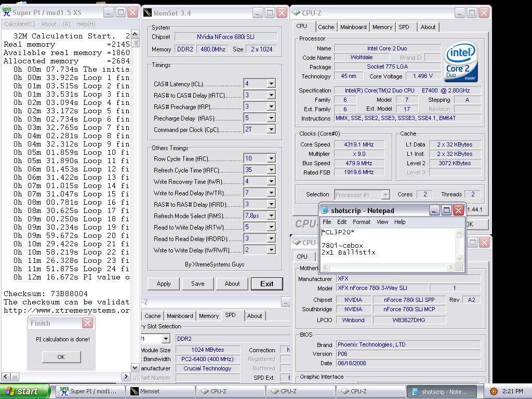Click the Windows start button
This screenshot has height=399, width=532.
coord(24,391)
